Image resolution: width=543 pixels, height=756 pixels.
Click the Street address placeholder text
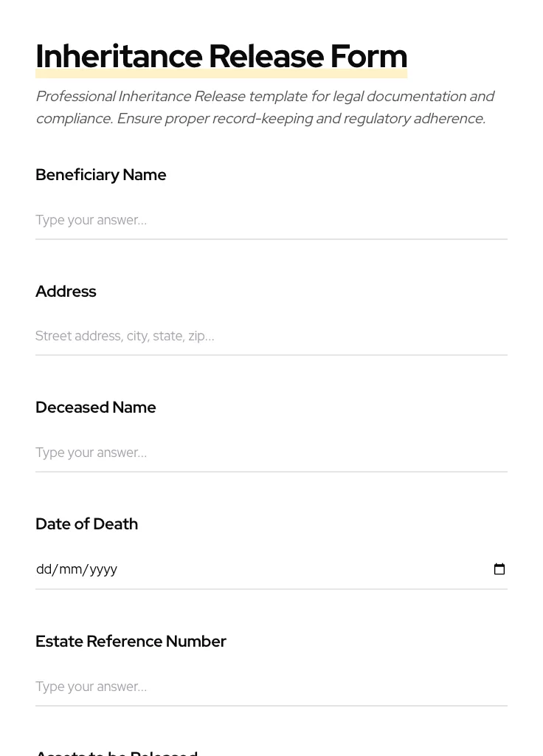pos(124,336)
